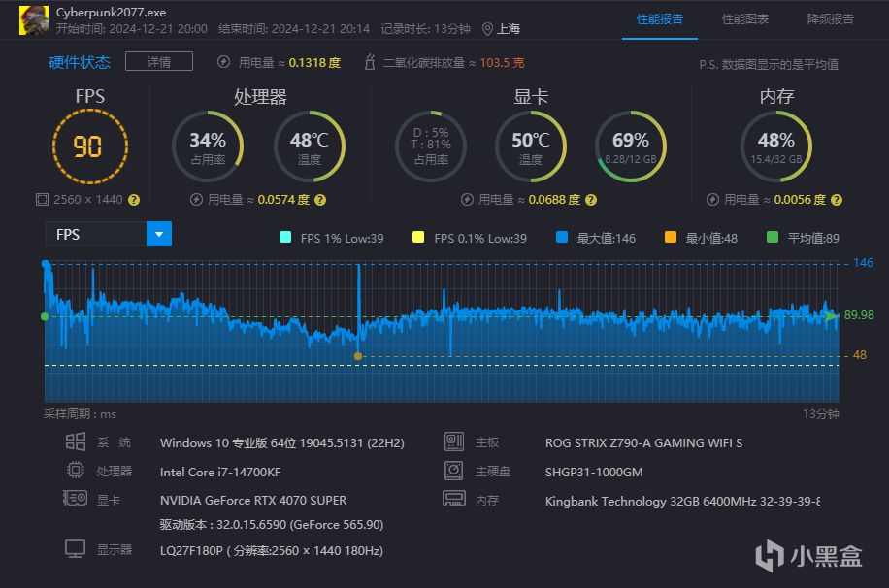The height and width of the screenshot is (588, 889).
Task: Click the LQ27F180P monitor text
Action: click(272, 550)
